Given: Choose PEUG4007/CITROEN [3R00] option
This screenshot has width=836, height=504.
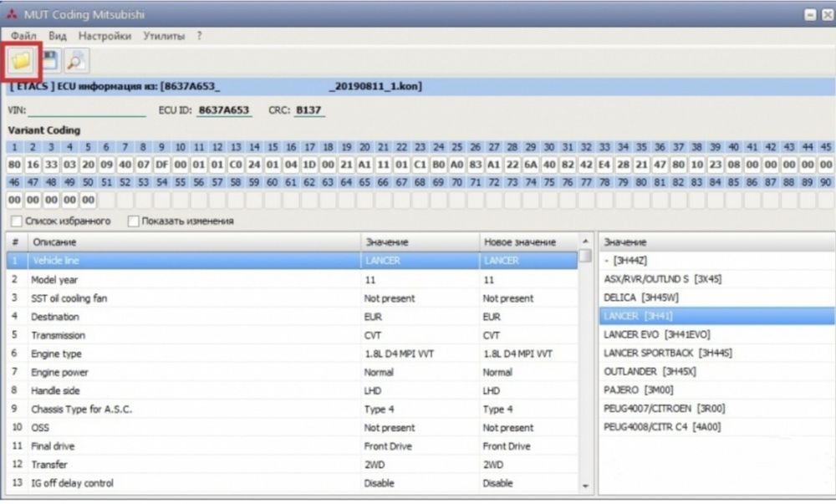Looking at the screenshot, I should tap(716, 409).
